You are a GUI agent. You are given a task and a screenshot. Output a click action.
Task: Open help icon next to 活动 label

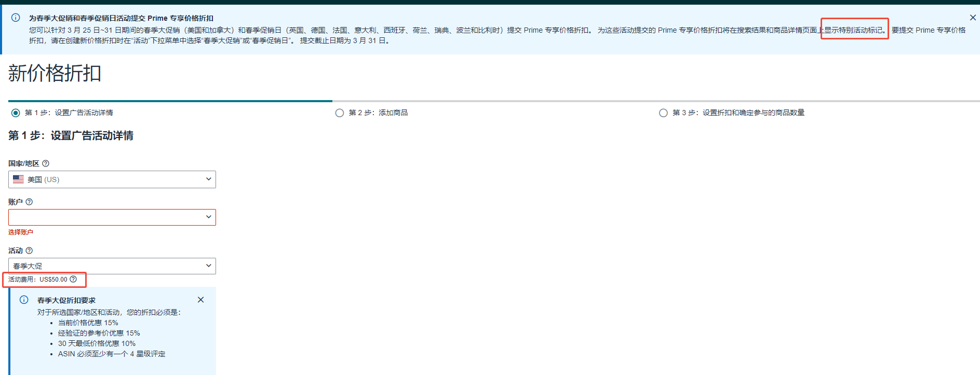pos(29,251)
